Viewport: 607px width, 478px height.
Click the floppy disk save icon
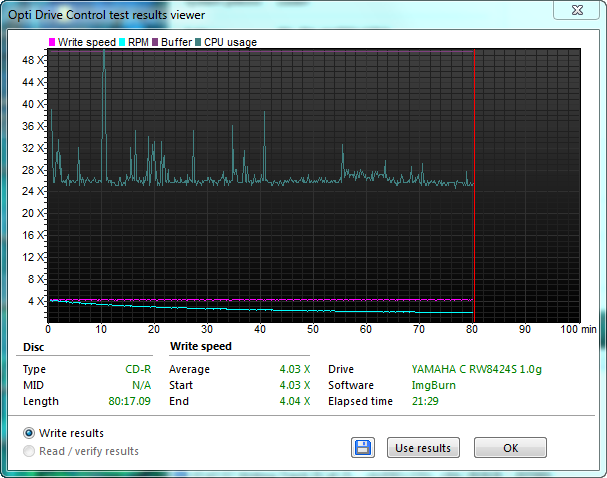363,448
